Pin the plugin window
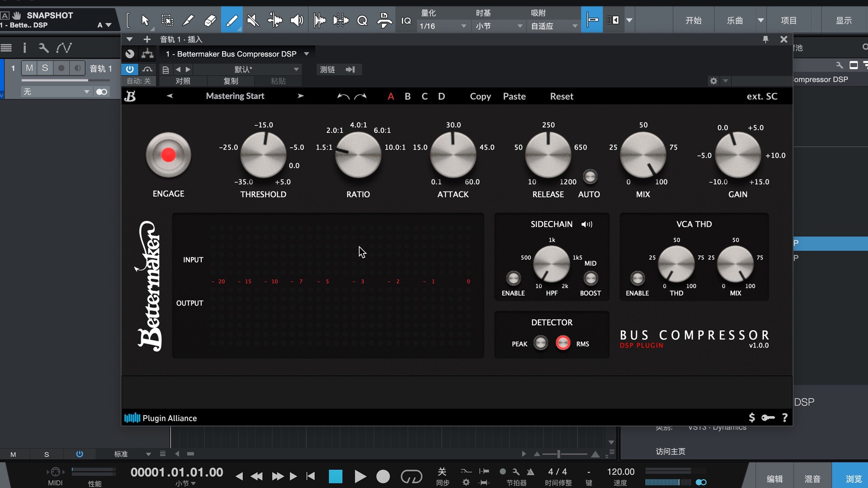 (x=765, y=39)
